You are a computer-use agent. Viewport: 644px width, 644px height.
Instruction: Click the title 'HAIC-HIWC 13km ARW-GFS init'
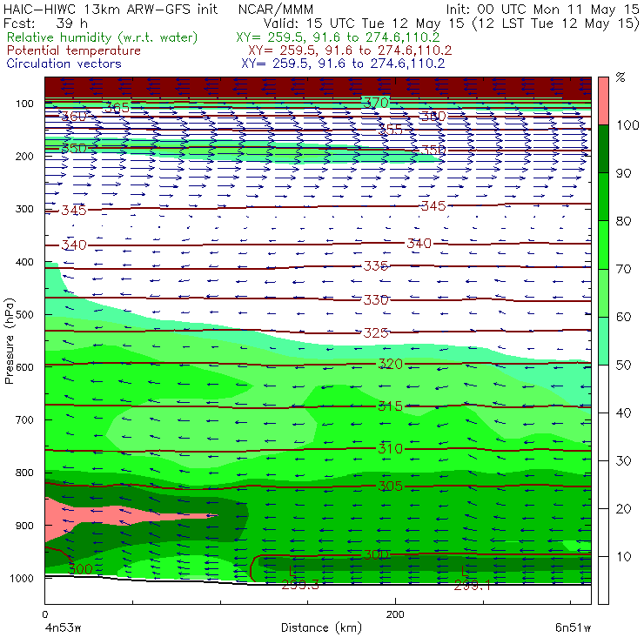[110, 9]
